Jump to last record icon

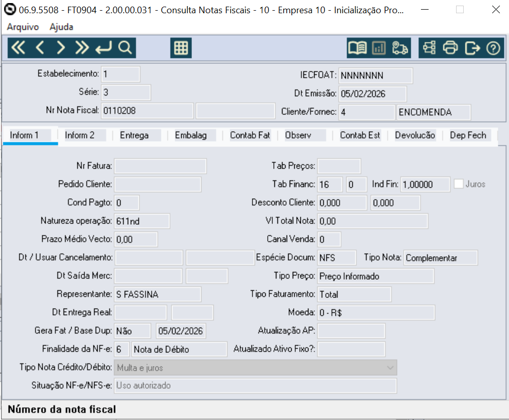tap(82, 48)
